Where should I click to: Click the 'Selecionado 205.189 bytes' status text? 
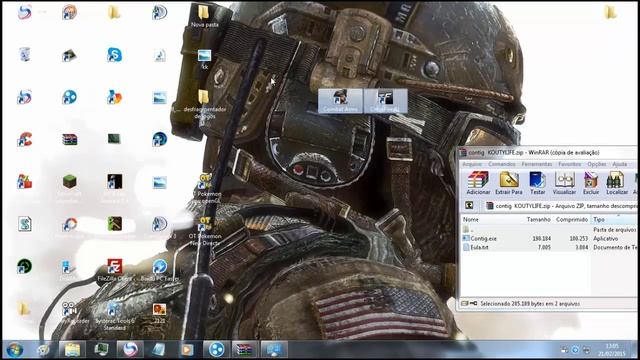coord(530,304)
